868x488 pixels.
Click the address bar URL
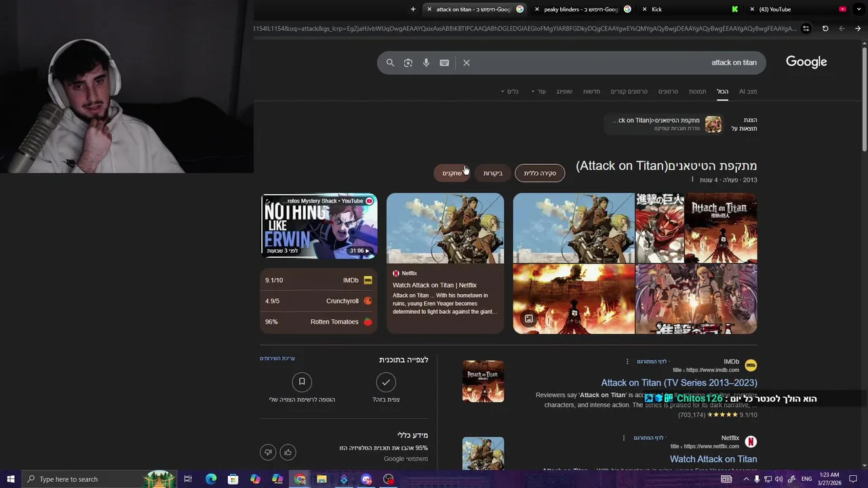point(526,28)
